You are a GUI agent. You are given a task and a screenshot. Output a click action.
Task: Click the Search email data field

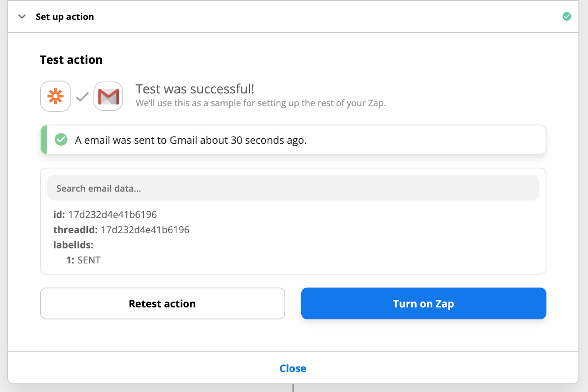(x=293, y=188)
